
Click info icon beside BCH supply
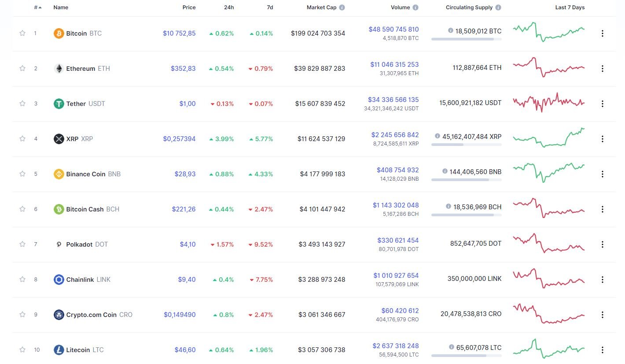pyautogui.click(x=449, y=206)
